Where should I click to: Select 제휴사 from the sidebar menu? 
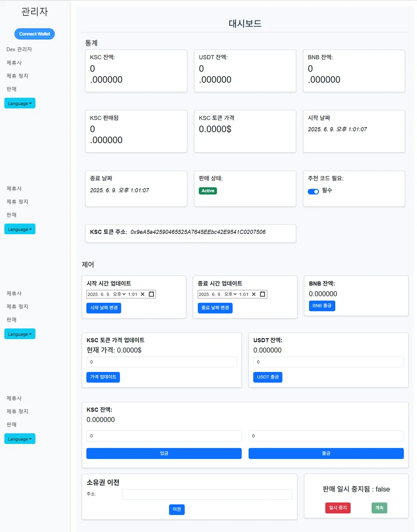(14, 63)
